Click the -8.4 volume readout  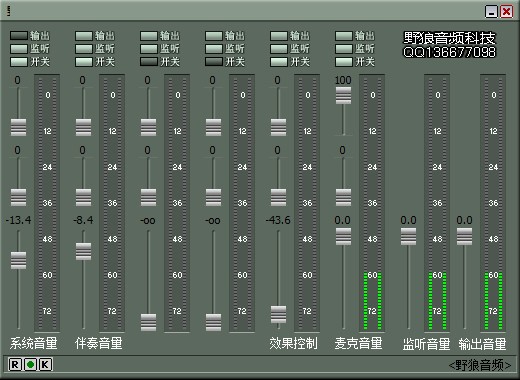pos(83,220)
